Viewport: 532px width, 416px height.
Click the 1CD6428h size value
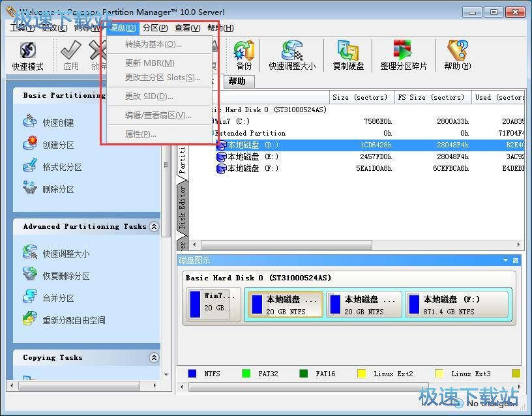pos(376,145)
